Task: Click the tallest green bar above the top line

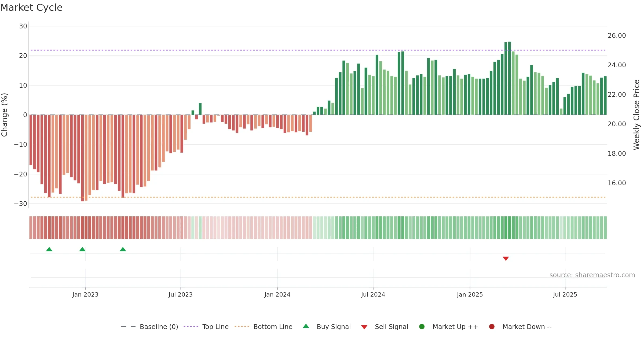Action: click(x=510, y=78)
